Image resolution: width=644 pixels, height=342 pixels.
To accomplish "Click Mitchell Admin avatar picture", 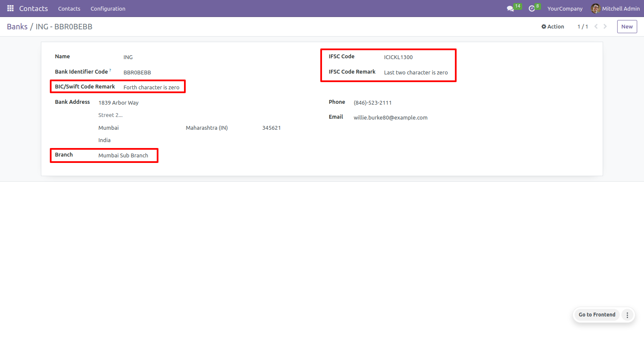I will click(x=595, y=9).
